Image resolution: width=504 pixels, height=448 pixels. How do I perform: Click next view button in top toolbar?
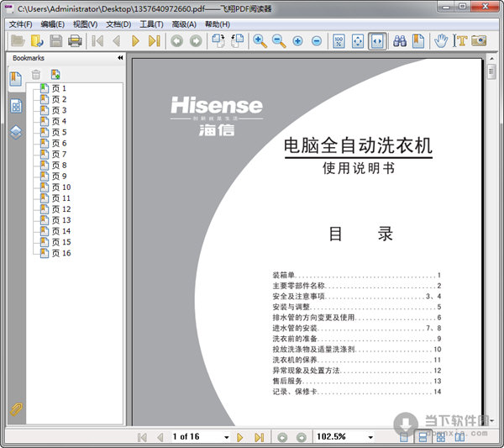[x=196, y=41]
